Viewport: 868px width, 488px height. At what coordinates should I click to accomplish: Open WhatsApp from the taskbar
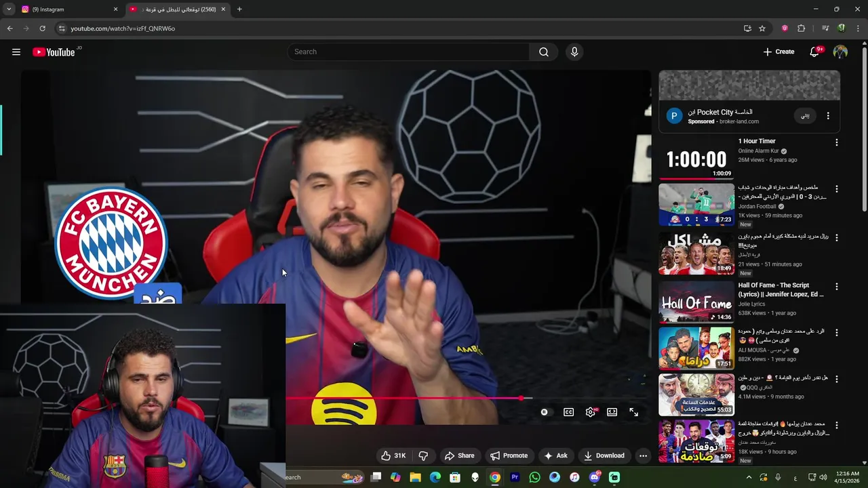534,477
